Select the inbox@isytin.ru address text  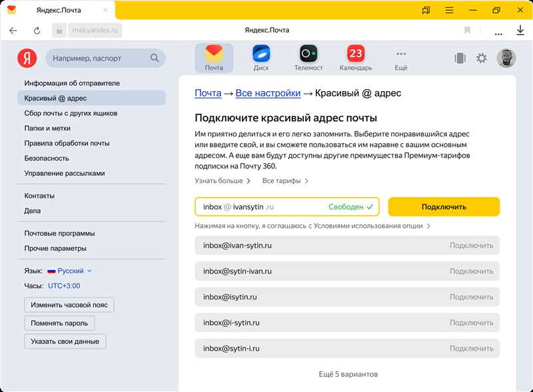click(x=230, y=297)
